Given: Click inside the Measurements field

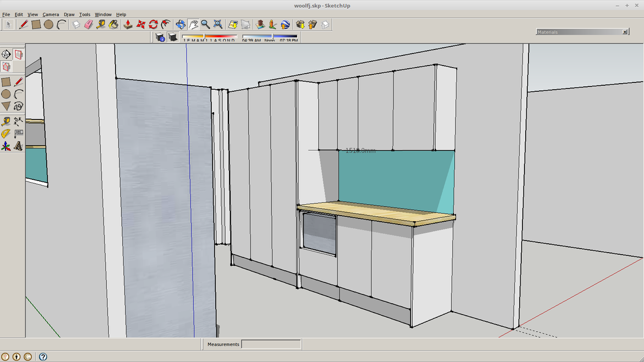Looking at the screenshot, I should click(270, 344).
